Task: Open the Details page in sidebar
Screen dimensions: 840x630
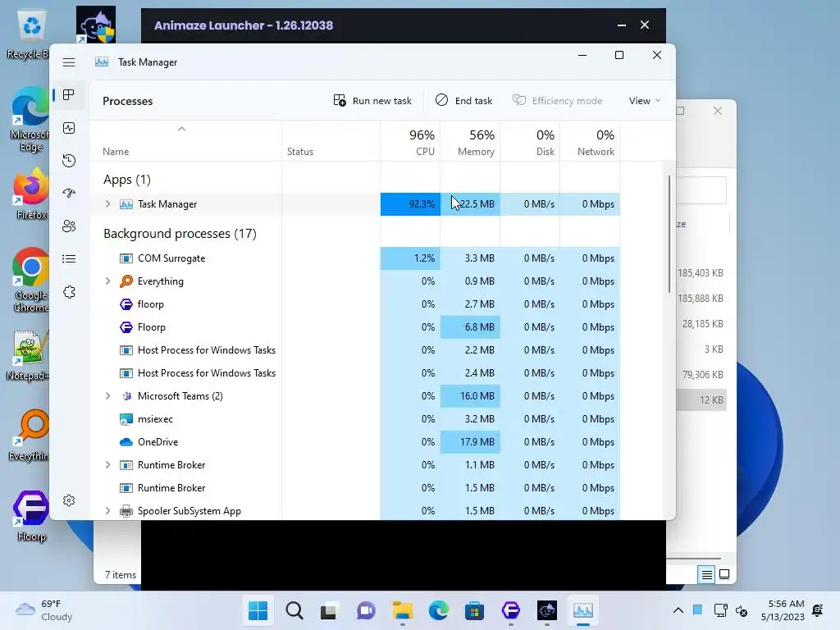Action: [69, 259]
